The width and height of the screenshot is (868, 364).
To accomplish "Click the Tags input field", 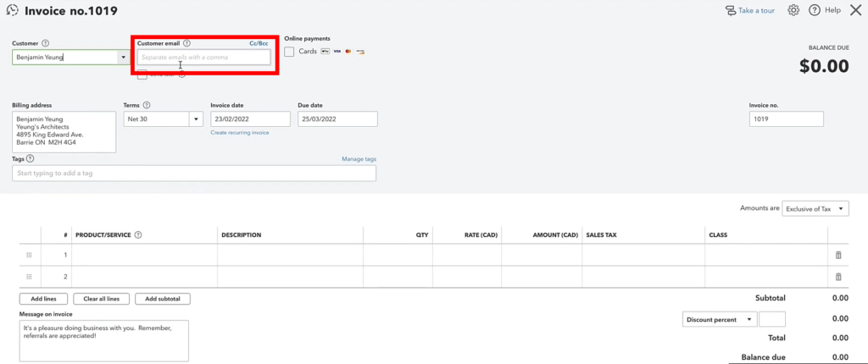I will click(194, 174).
